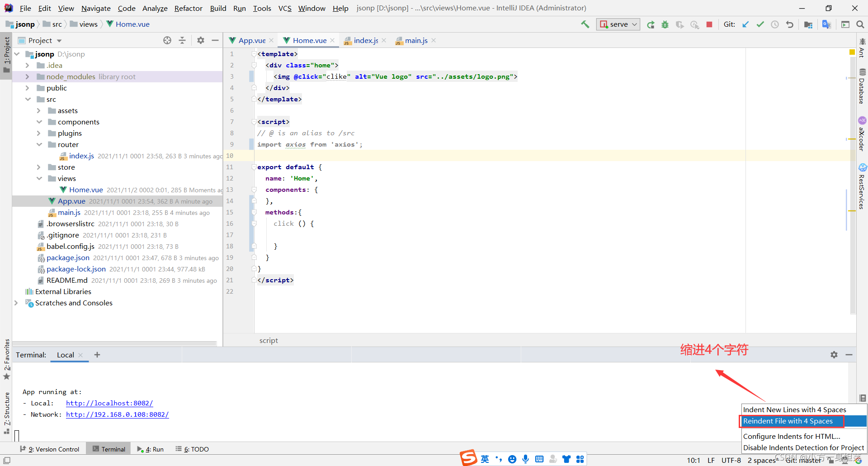The width and height of the screenshot is (868, 466).
Task: Toggle the fold marker at script tag line
Action: 254,122
